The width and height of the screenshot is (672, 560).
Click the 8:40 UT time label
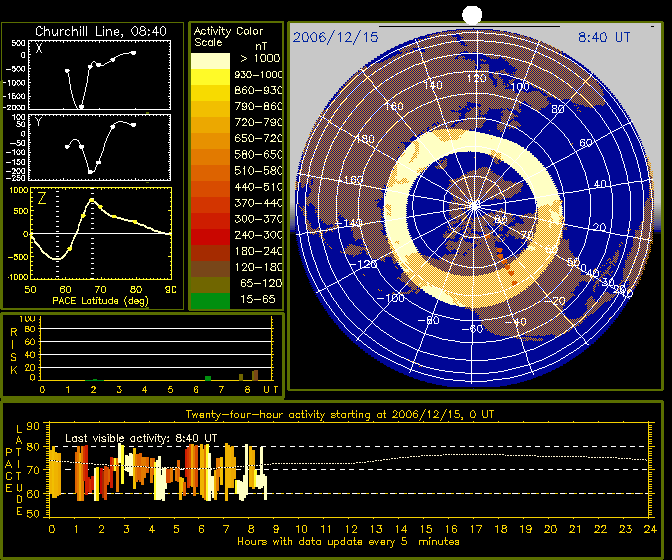click(604, 37)
